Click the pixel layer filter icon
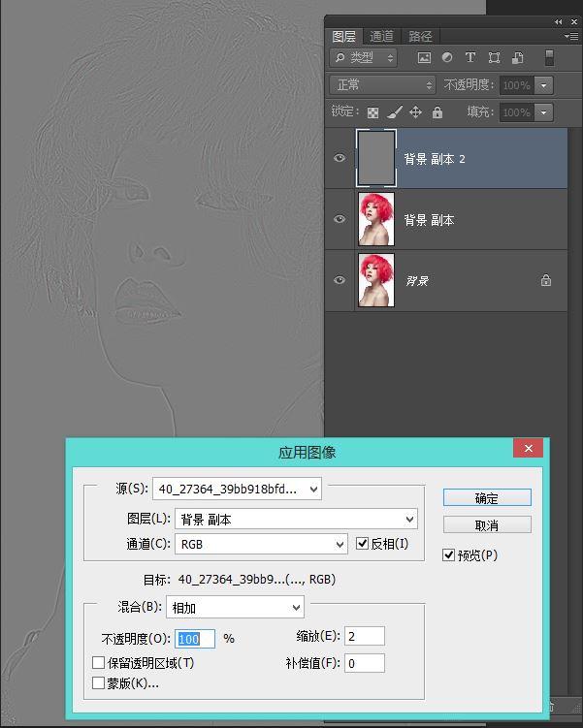This screenshot has height=728, width=583. (x=424, y=57)
